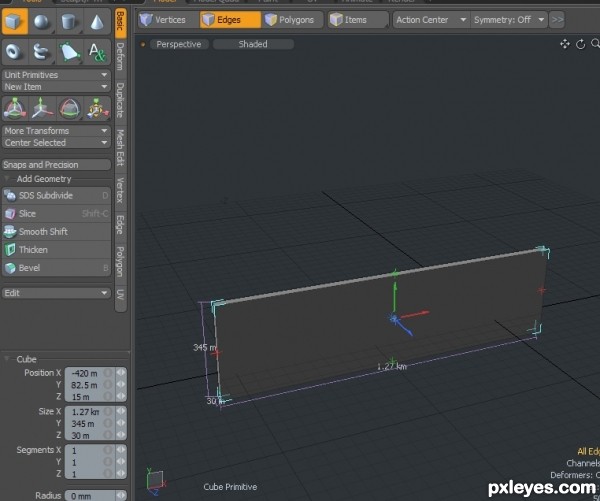This screenshot has width=600, height=501.
Task: Click the Size X value field
Action: pyautogui.click(x=90, y=412)
